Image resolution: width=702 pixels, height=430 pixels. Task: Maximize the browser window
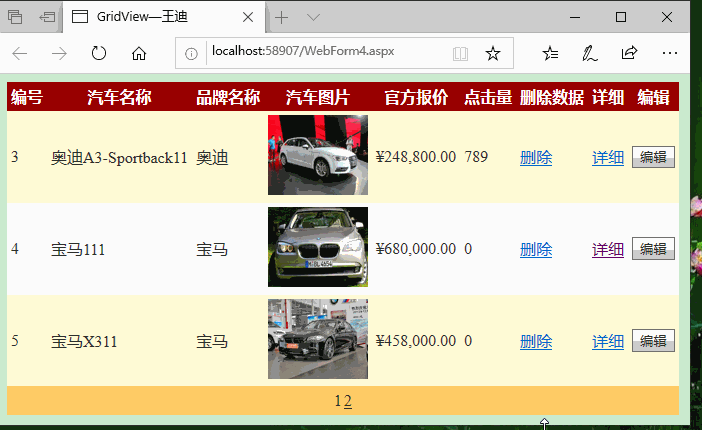tap(621, 17)
